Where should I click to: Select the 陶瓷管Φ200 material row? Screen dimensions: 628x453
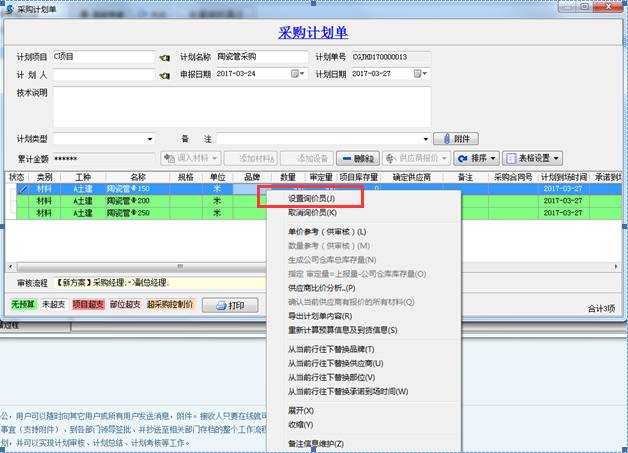click(x=128, y=200)
